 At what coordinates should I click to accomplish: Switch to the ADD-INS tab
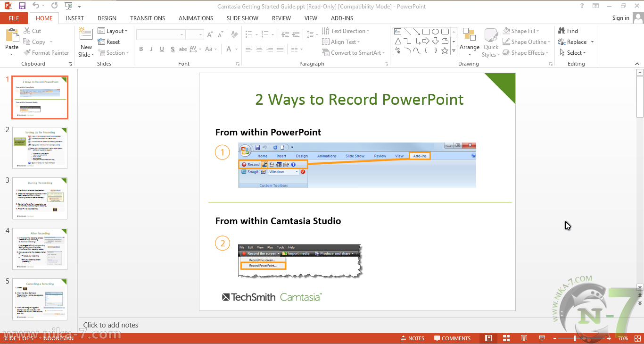(342, 18)
